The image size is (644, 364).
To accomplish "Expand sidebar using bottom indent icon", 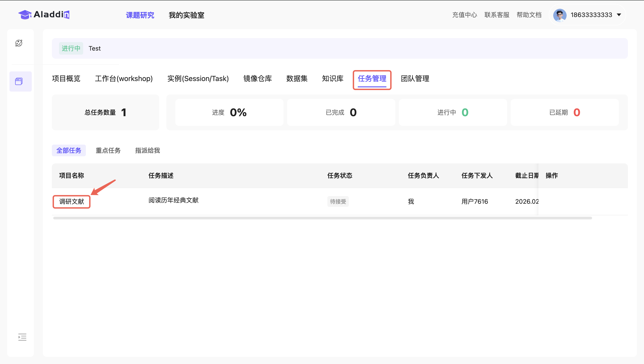I will pos(22,337).
